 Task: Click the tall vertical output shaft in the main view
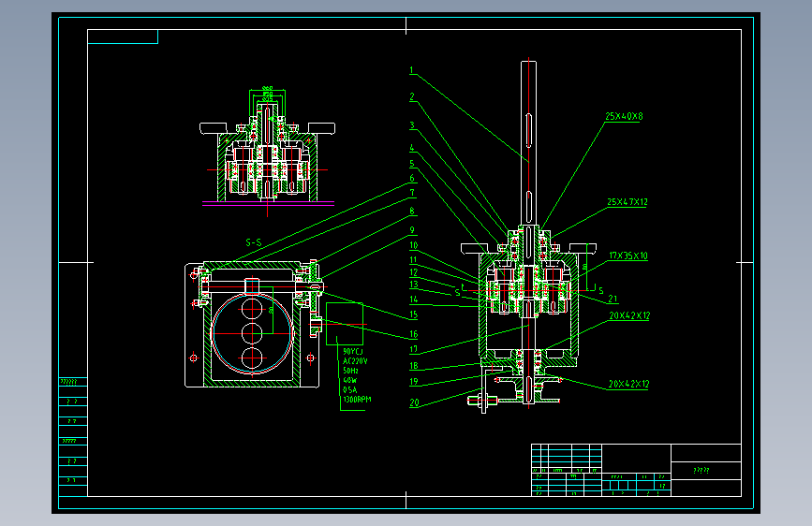[x=529, y=144]
